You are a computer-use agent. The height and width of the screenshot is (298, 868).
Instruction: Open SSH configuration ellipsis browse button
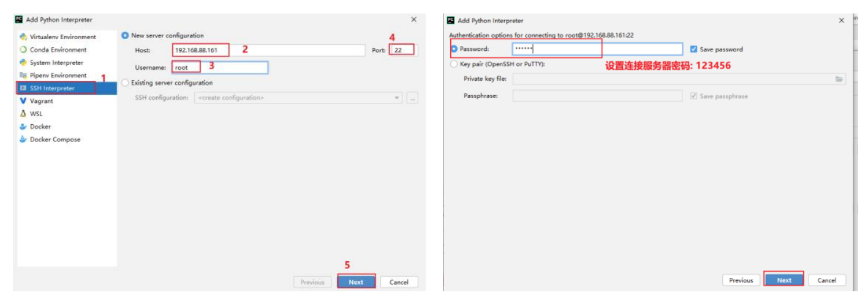tap(412, 98)
